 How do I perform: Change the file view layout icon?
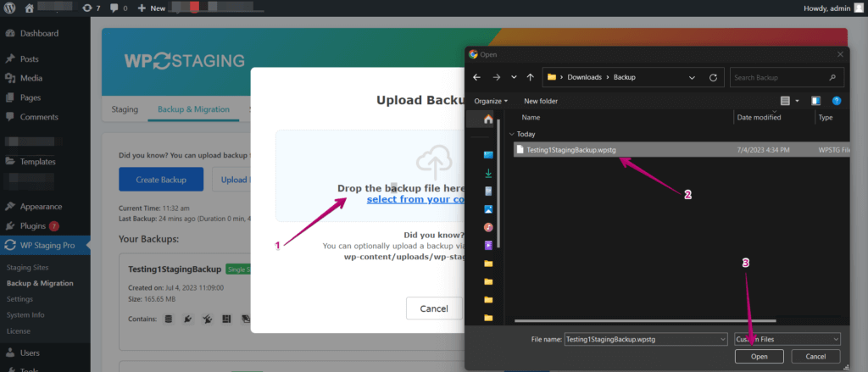pyautogui.click(x=784, y=101)
